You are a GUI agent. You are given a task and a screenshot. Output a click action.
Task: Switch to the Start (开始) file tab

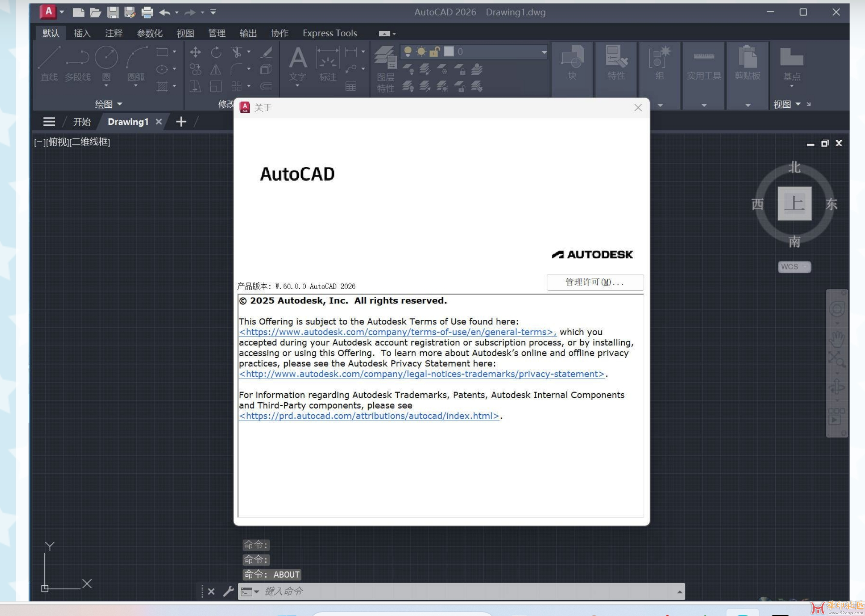(x=82, y=122)
